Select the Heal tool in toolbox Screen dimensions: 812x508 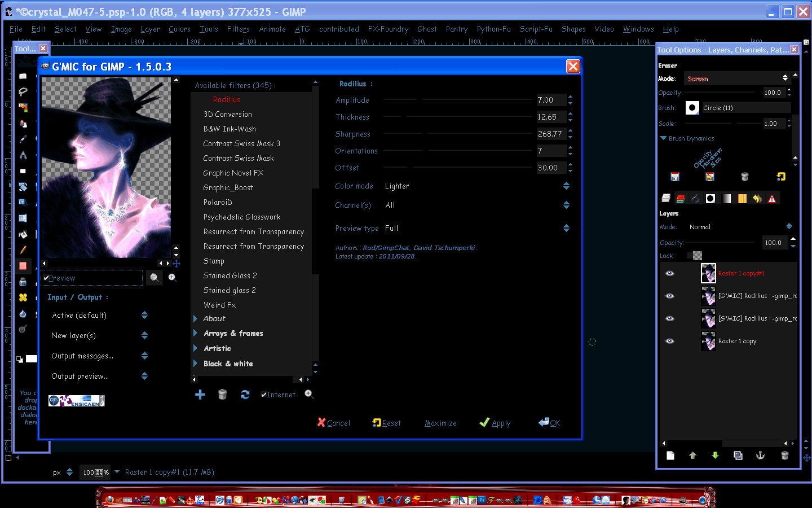23,297
